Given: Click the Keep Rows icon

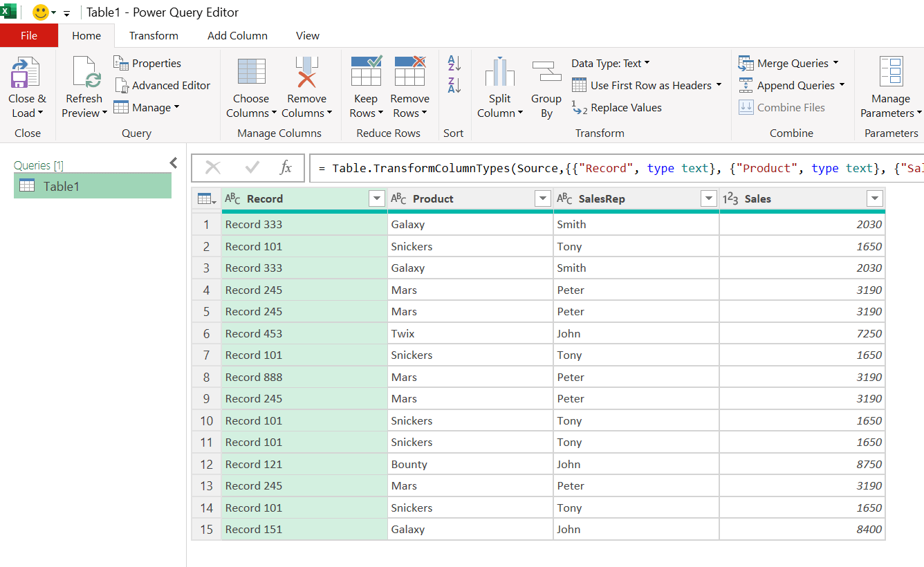Looking at the screenshot, I should pos(366,72).
